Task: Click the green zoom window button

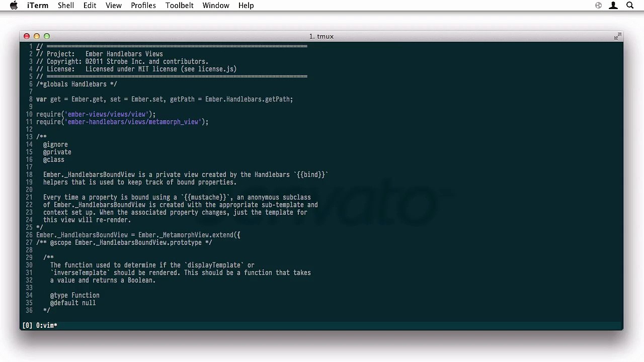Action: 47,36
